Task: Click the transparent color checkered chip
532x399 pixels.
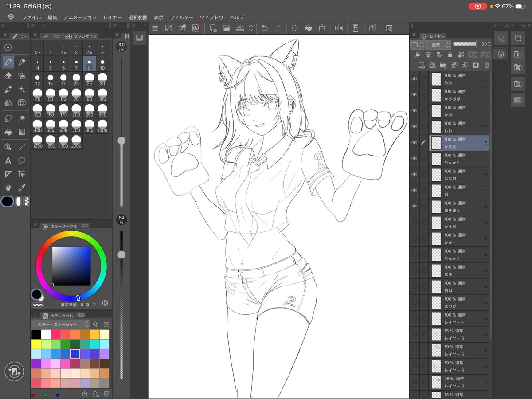Action: tap(27, 201)
